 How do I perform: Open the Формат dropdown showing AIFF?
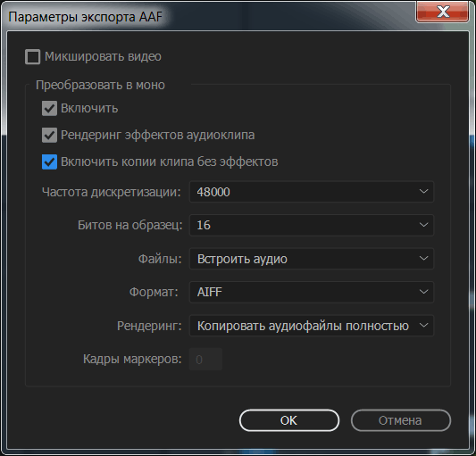pyautogui.click(x=312, y=292)
